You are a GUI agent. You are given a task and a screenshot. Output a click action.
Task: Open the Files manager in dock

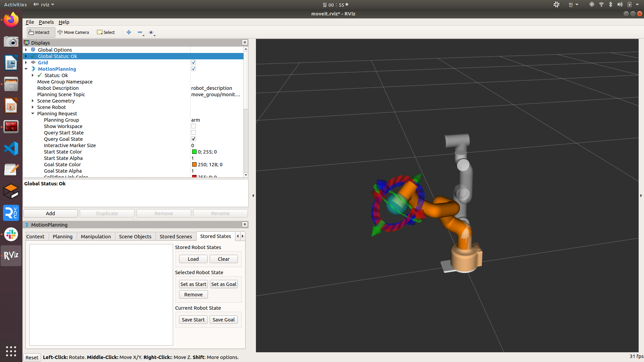pos(11,84)
